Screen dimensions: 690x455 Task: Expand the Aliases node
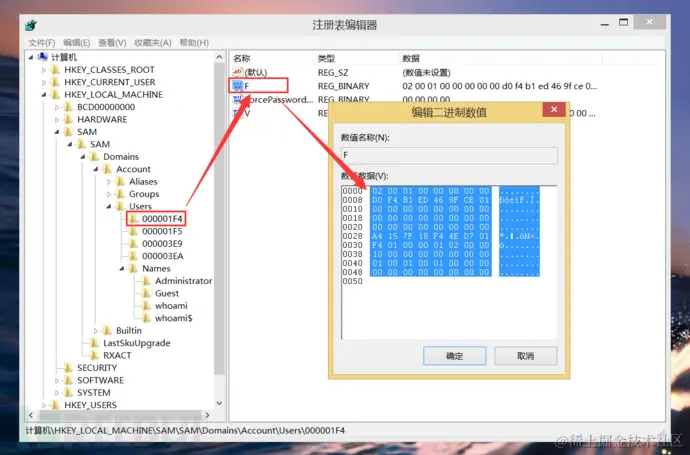[109, 181]
